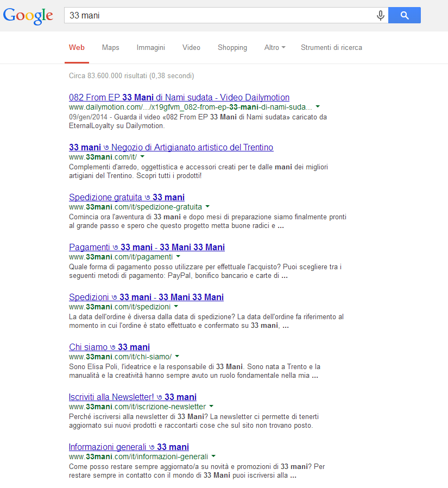Viewport: 448px width, 488px height.
Task: Click the www.dailymotion.com green URL text
Action: pos(190,107)
